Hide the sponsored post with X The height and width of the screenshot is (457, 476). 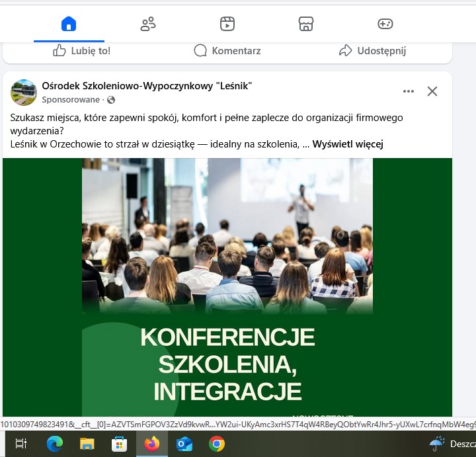pos(432,91)
